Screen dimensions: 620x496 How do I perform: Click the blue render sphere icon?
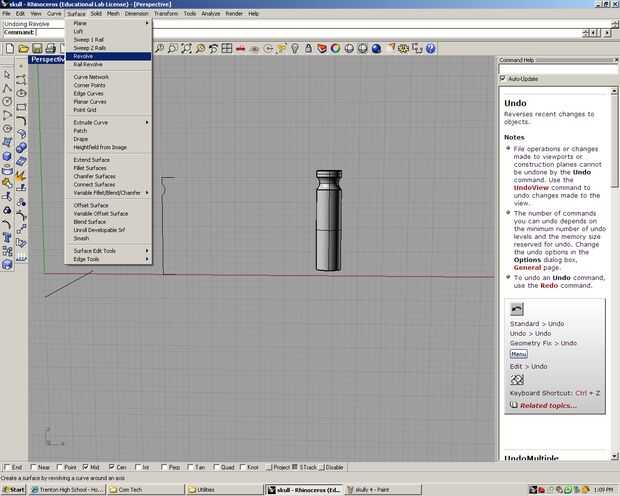[376, 49]
